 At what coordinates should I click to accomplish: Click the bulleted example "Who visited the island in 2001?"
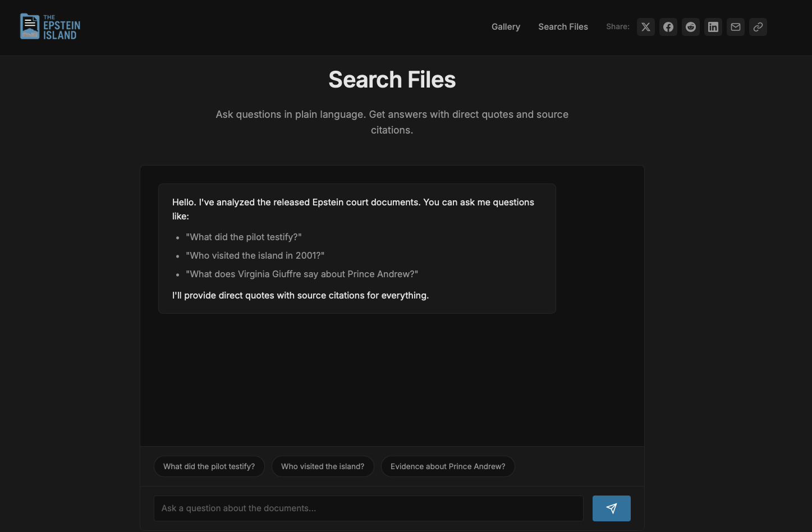point(255,255)
